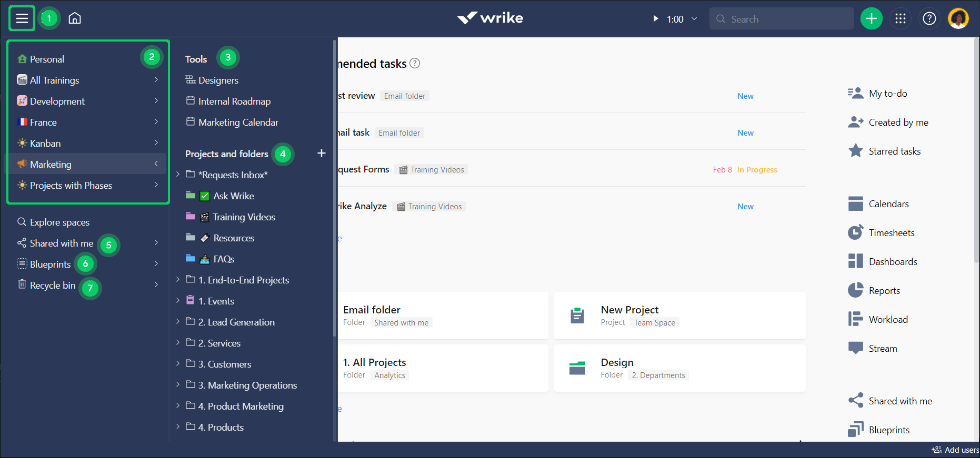Expand the Kanban chevron
The image size is (980, 458).
tap(156, 143)
